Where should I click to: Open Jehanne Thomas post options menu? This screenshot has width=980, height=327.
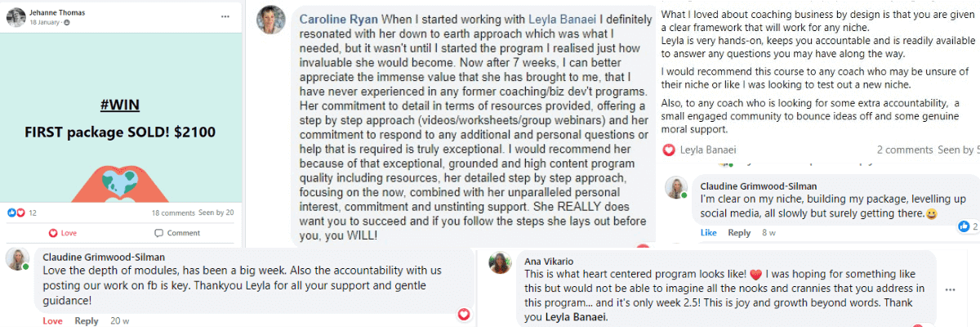[225, 16]
